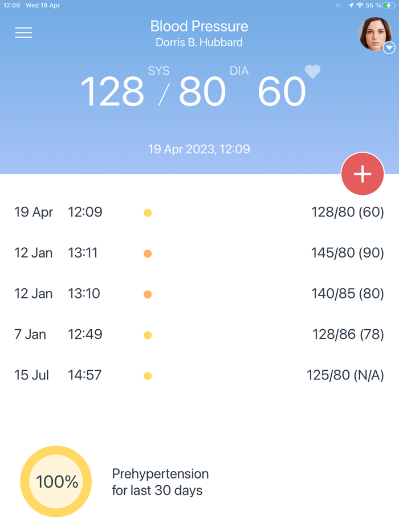The image size is (399, 532).
Task: Tap the location arrow icon in the status bar
Action: [x=351, y=5]
